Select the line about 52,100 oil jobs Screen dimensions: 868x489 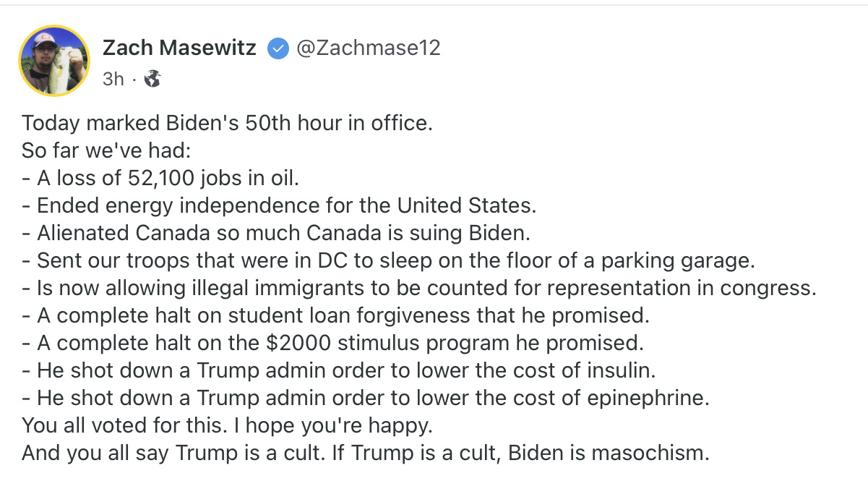point(160,178)
